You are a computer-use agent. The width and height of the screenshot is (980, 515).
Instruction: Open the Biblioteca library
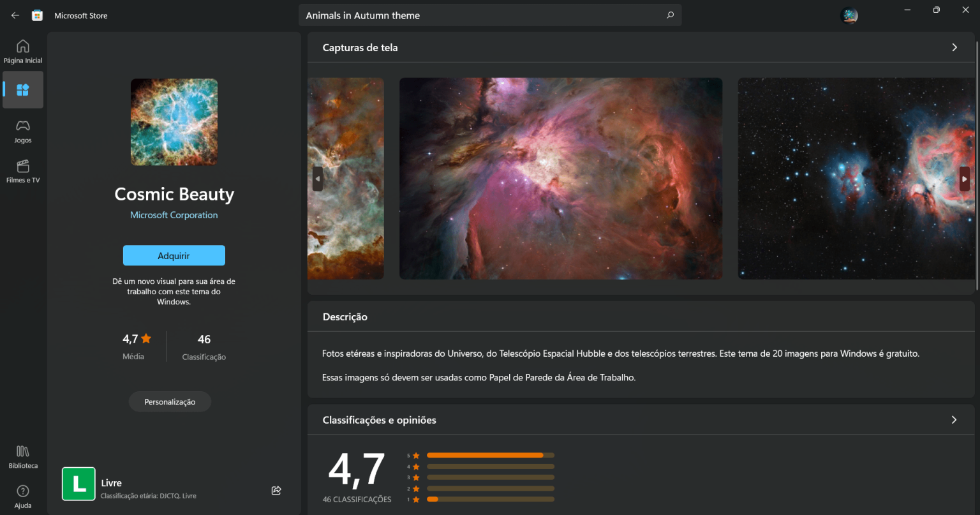point(23,456)
